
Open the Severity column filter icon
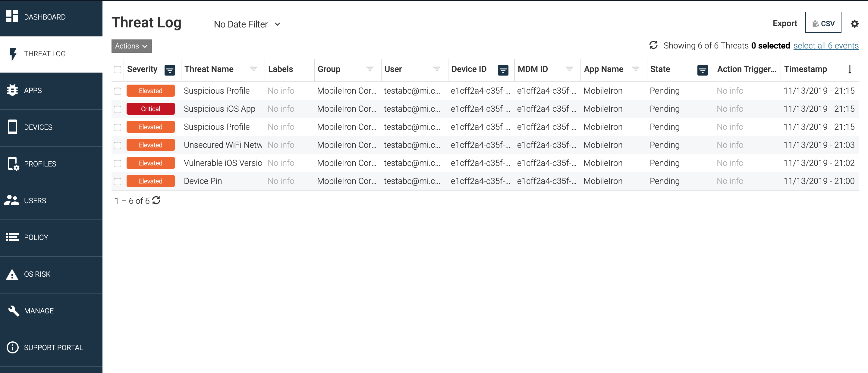coord(169,70)
